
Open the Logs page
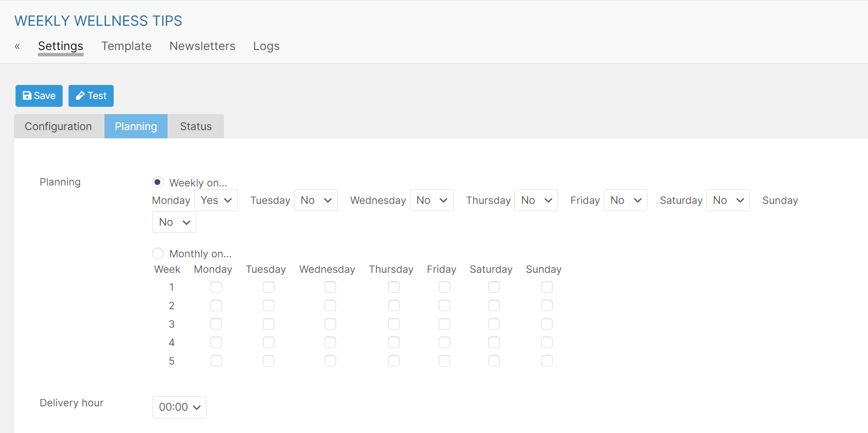[266, 46]
